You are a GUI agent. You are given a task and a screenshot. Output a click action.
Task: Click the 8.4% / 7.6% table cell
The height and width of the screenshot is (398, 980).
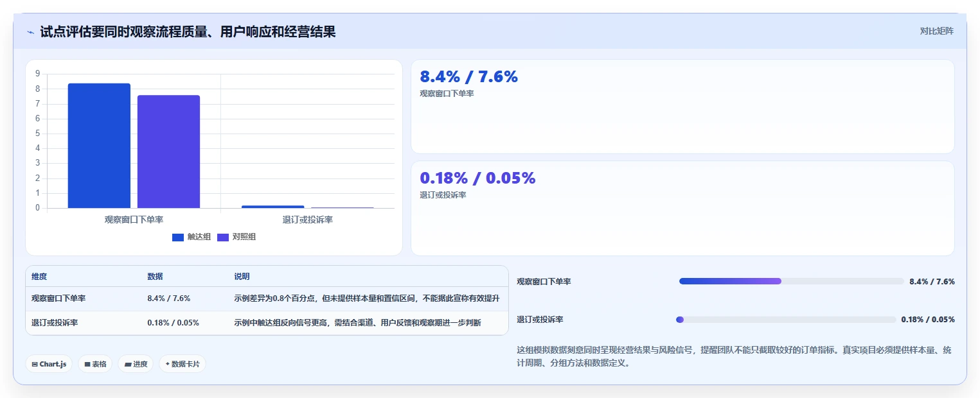pyautogui.click(x=168, y=298)
